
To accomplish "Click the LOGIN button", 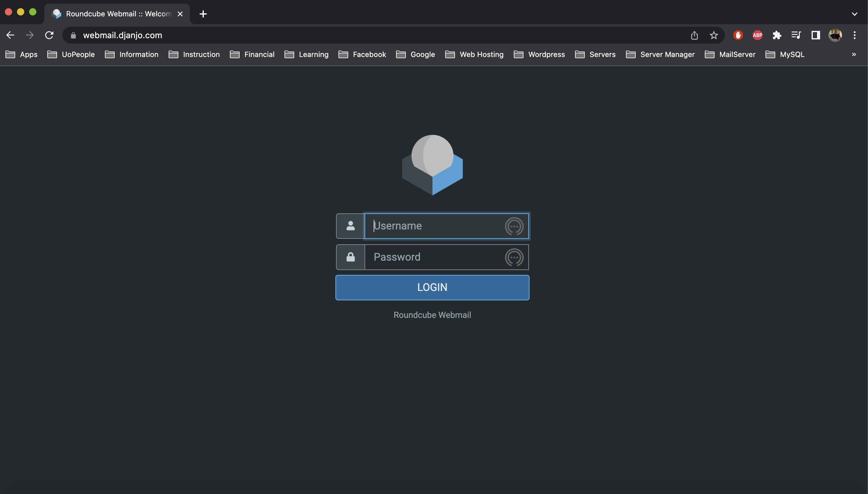I will [x=432, y=287].
